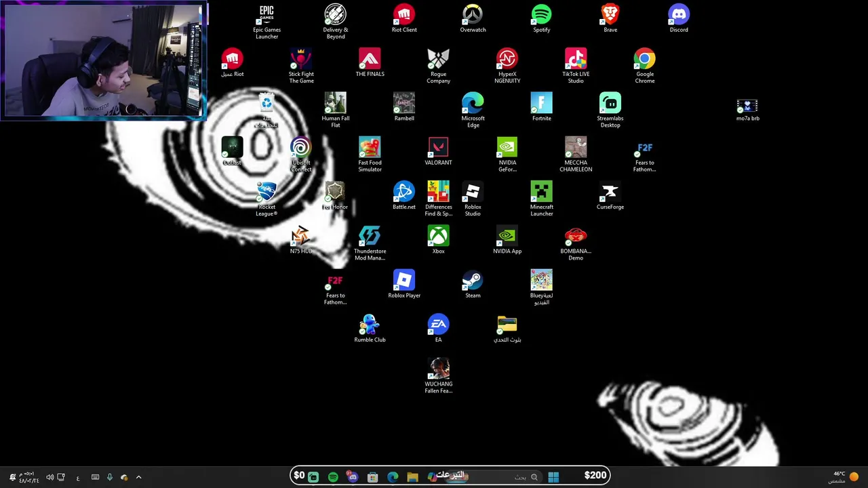
Task: Select the CurseForge desktop icon
Action: point(610,196)
